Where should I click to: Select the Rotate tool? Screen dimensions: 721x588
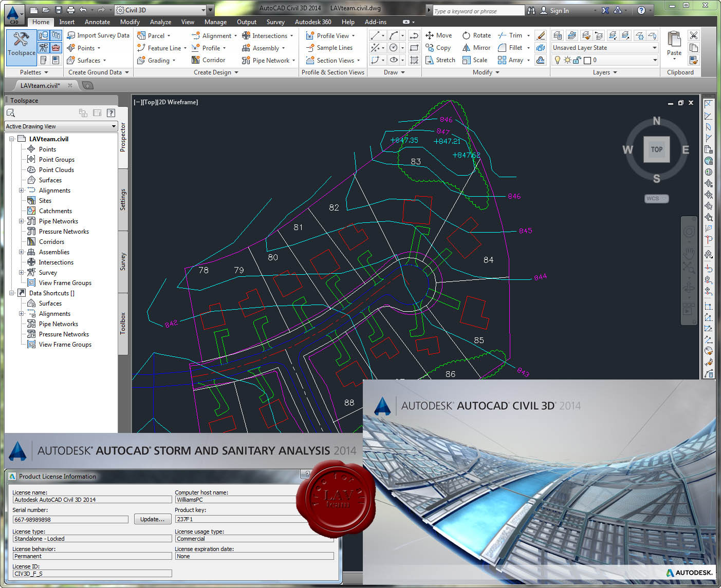pos(476,35)
